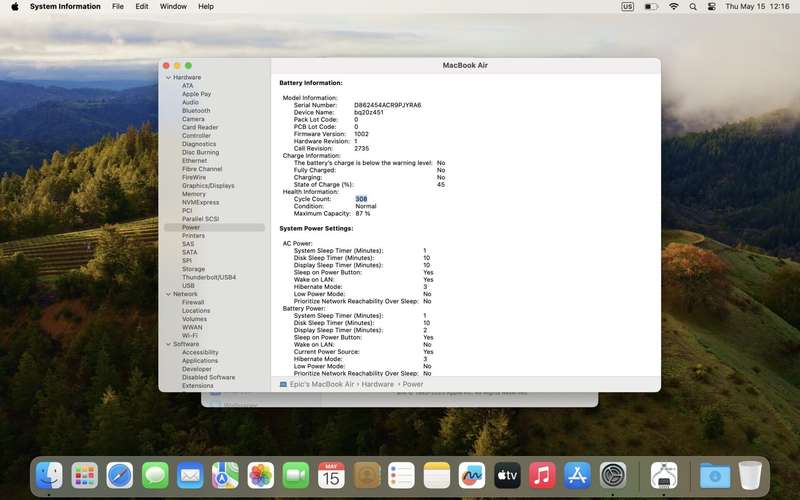The image size is (800, 500).
Task: Select Audio hardware entry
Action: click(x=190, y=102)
